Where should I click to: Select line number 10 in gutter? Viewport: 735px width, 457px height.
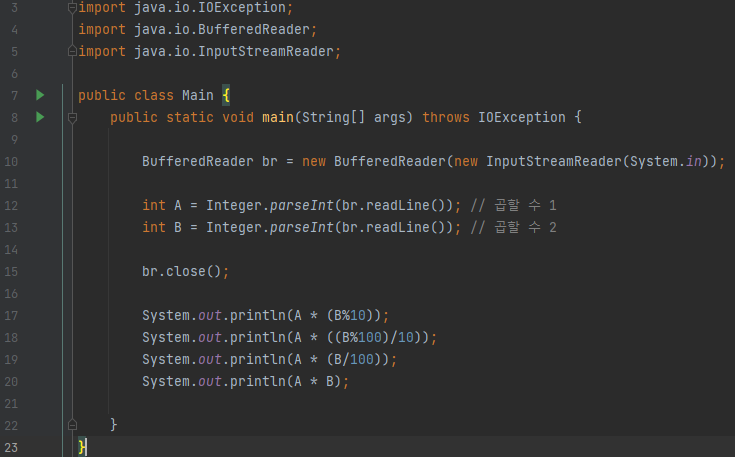11,162
